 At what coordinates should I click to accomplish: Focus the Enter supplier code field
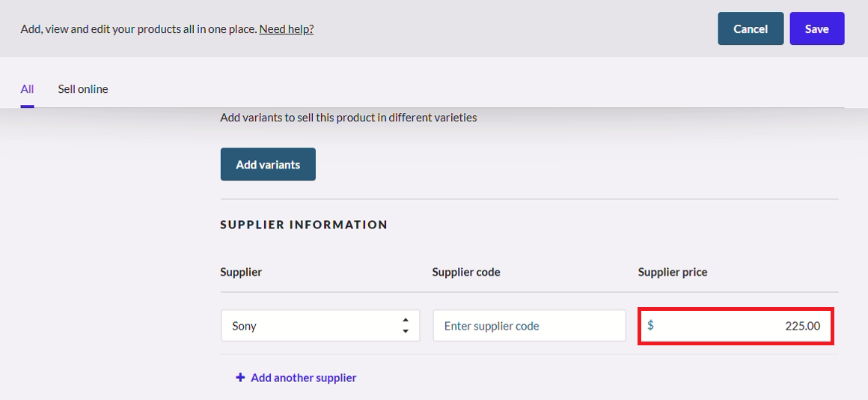529,326
